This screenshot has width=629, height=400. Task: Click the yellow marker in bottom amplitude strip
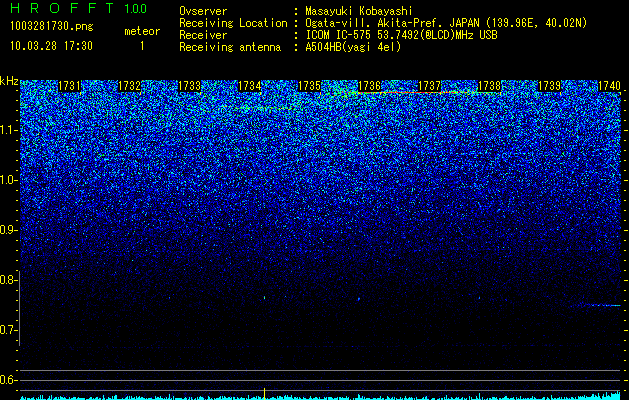pos(264,394)
